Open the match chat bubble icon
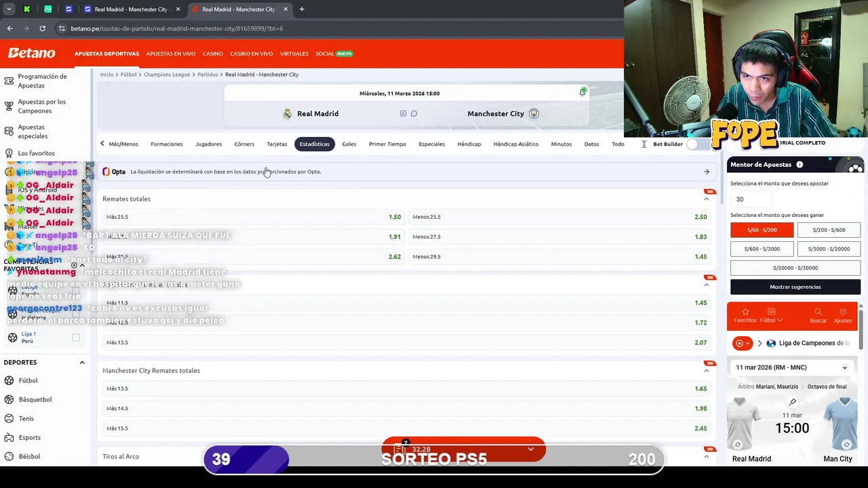 click(x=414, y=113)
